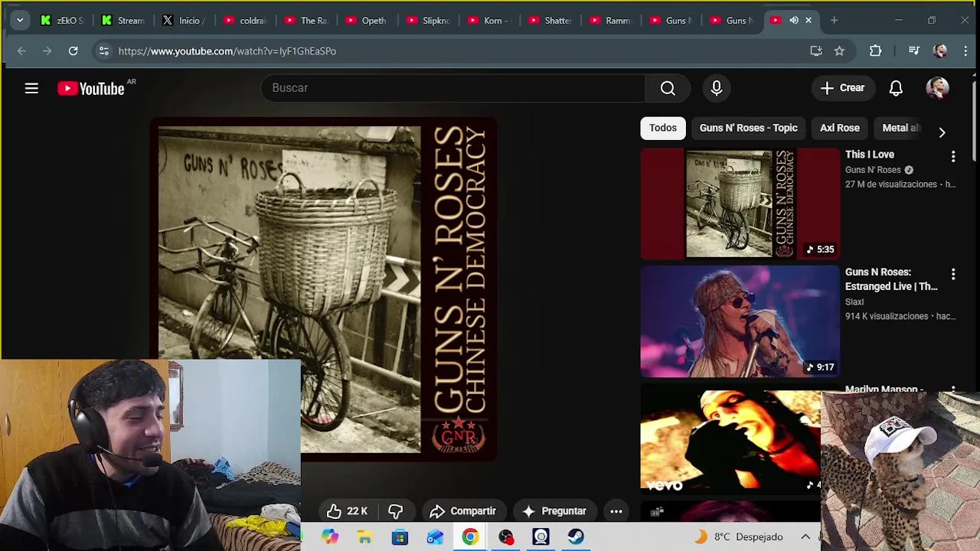Click the Compartir share button

pos(463,511)
